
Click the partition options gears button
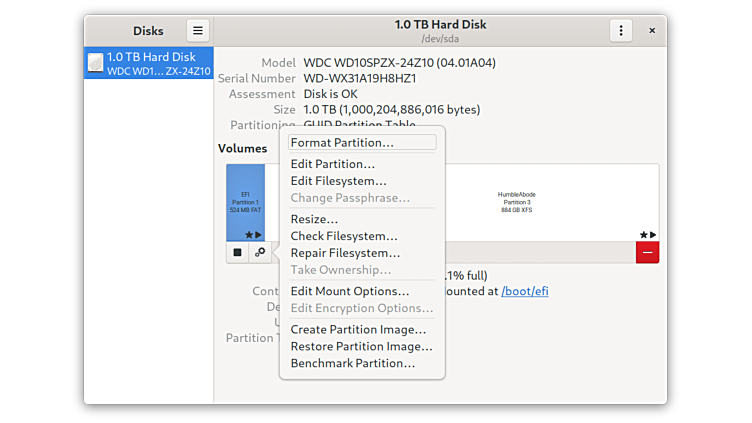point(260,253)
